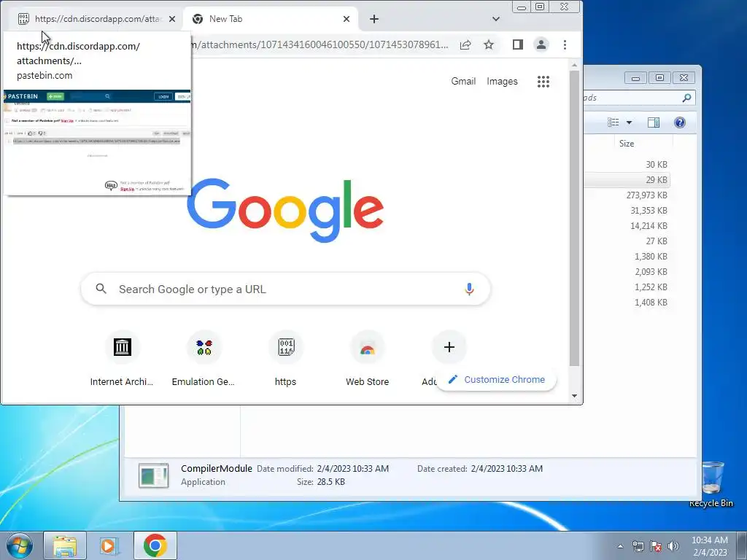Bookmark this page with the star

488,44
